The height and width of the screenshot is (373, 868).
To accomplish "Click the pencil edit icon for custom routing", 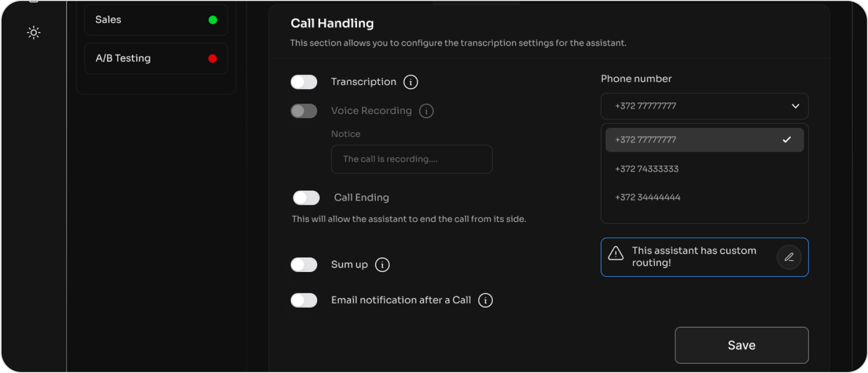I will (789, 257).
